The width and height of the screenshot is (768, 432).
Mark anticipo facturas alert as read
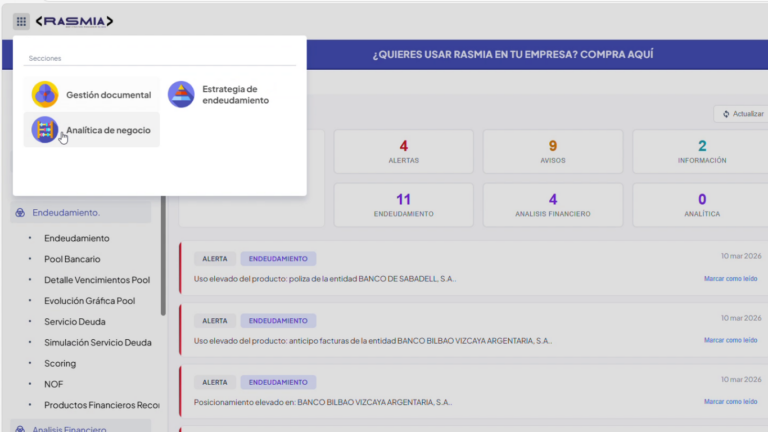[730, 340]
